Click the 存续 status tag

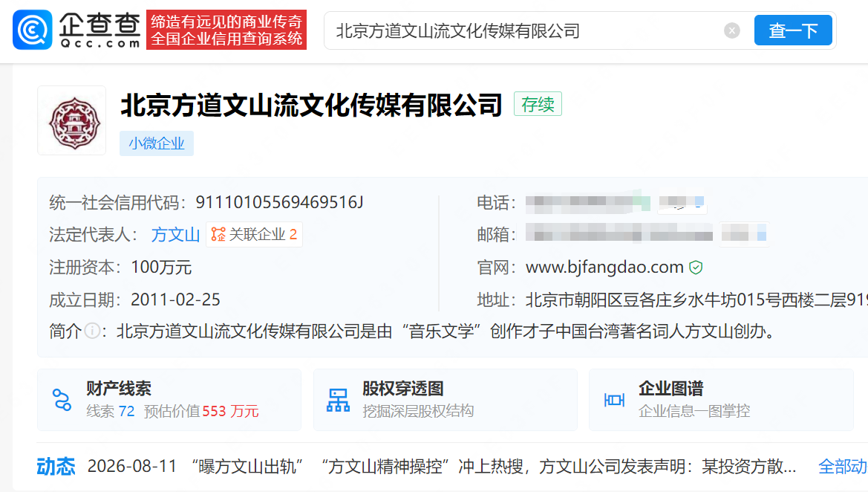[x=538, y=104]
